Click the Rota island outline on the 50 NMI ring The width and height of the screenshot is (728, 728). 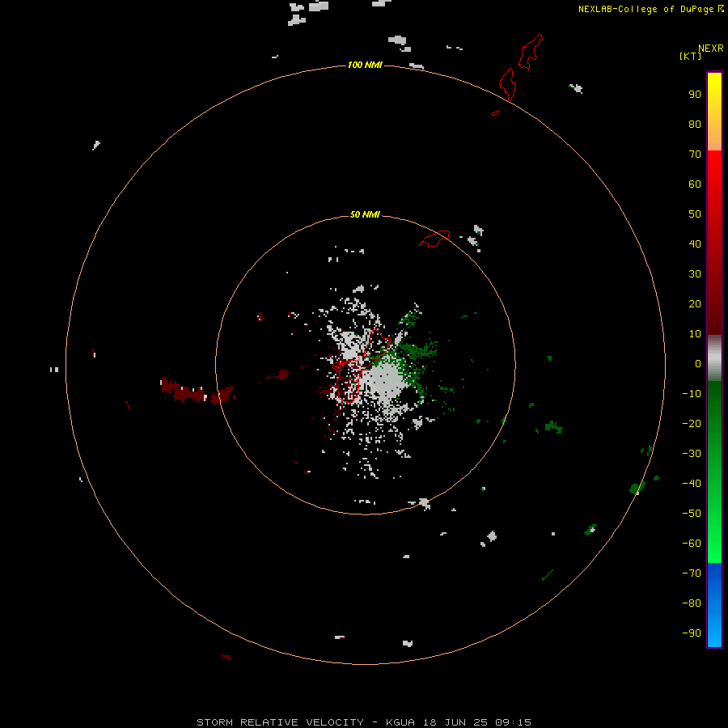(x=434, y=239)
